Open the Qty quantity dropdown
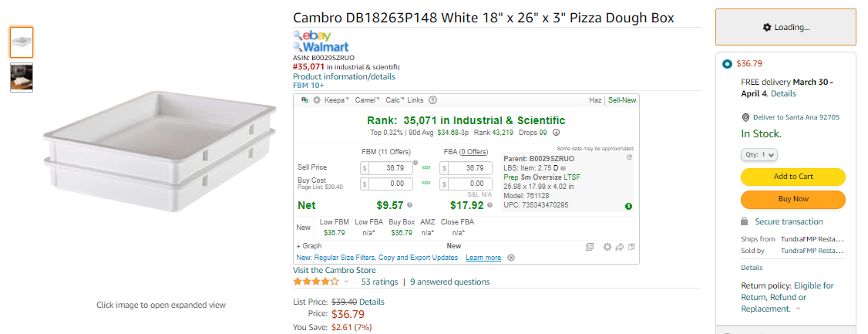 pyautogui.click(x=759, y=155)
